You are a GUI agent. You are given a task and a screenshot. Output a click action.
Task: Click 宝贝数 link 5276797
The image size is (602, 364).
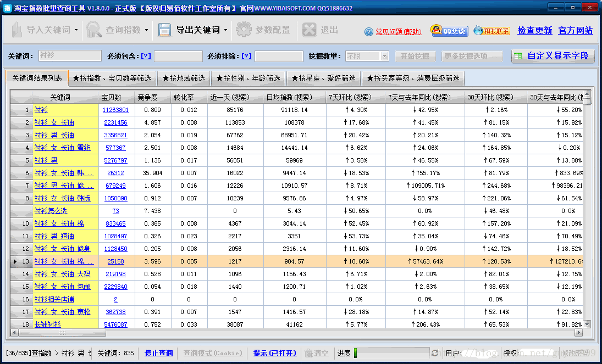(x=115, y=160)
